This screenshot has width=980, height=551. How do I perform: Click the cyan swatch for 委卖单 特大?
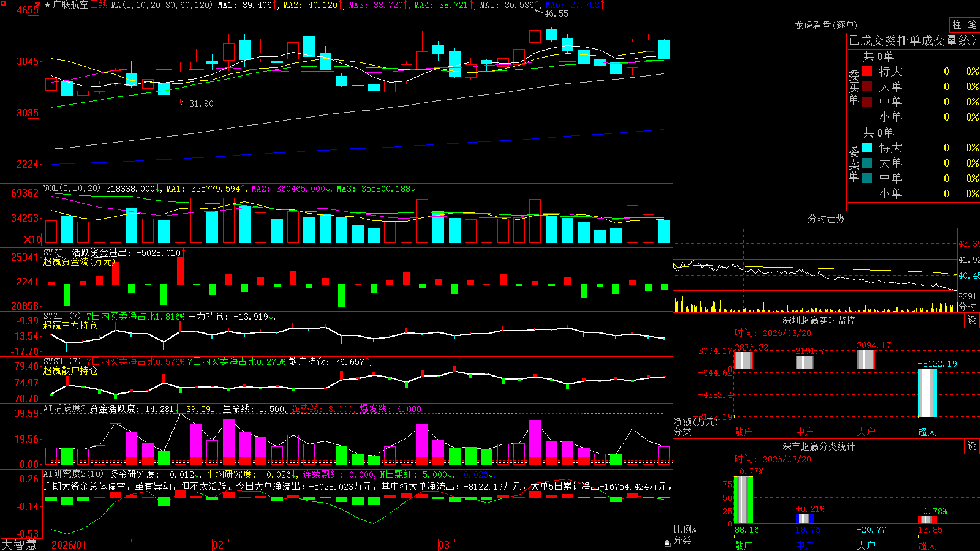[x=867, y=148]
